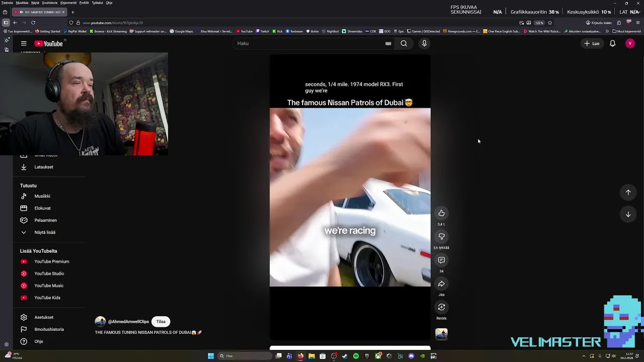
Task: Open the Firefox application menu
Action: point(638,23)
